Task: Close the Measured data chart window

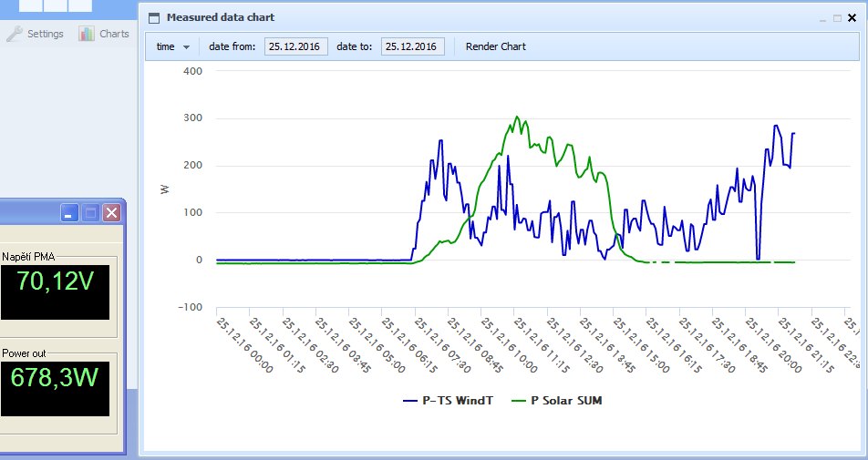Action: pos(852,17)
